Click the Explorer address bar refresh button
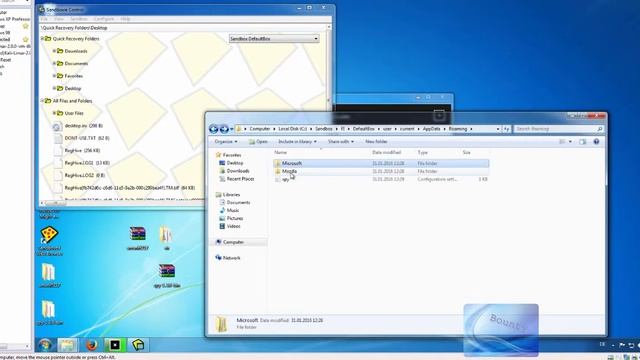This screenshot has height=360, width=640. (506, 129)
